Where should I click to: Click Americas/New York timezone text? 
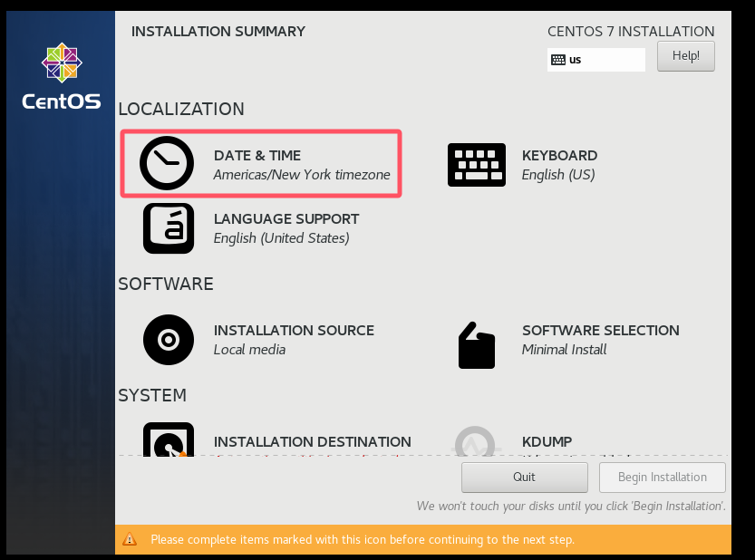click(302, 175)
